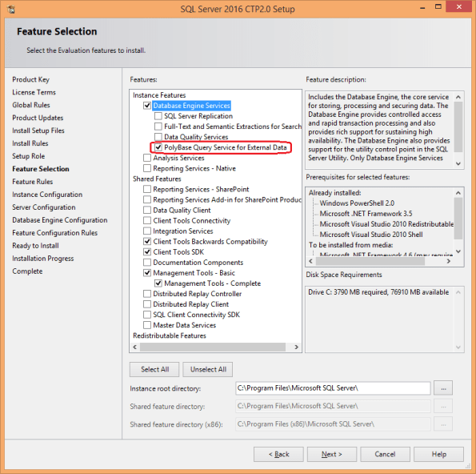This screenshot has width=476, height=474.
Task: Edit the Instance root directory path field
Action: (x=333, y=388)
